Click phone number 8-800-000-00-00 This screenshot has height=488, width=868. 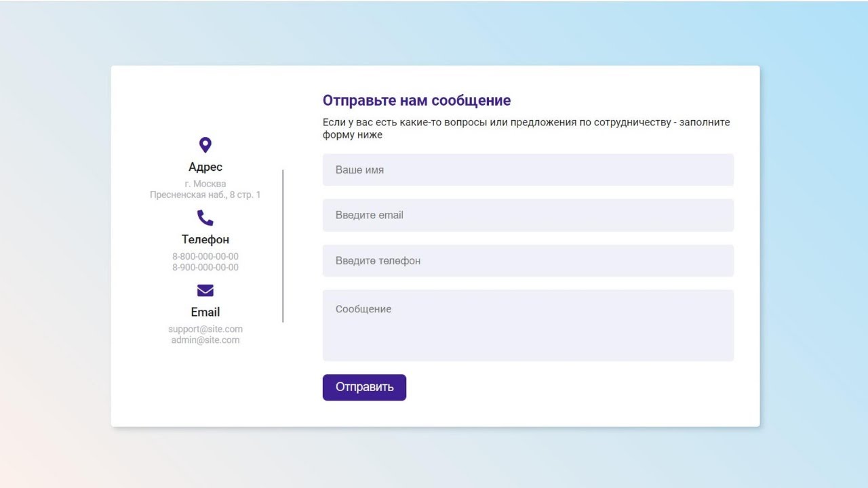click(x=205, y=256)
